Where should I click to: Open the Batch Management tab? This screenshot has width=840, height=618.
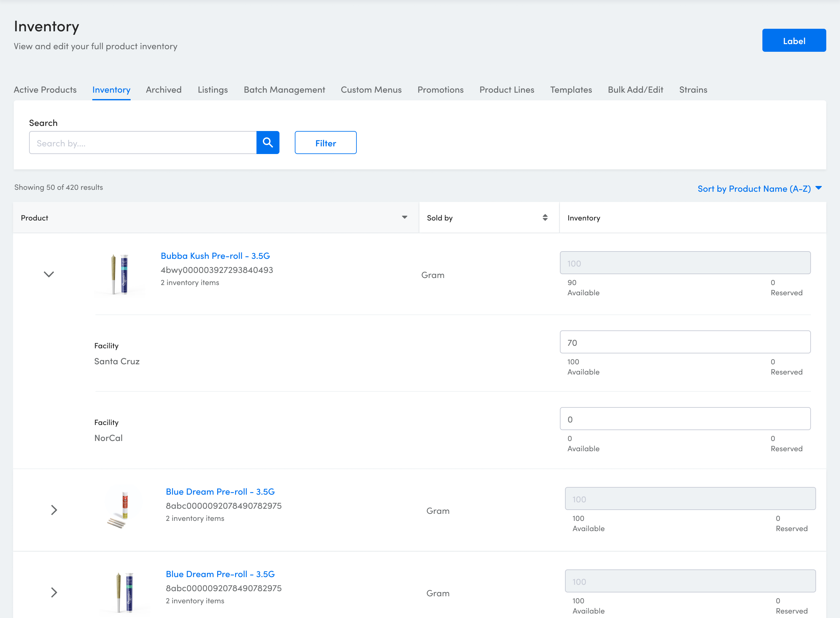coord(285,90)
